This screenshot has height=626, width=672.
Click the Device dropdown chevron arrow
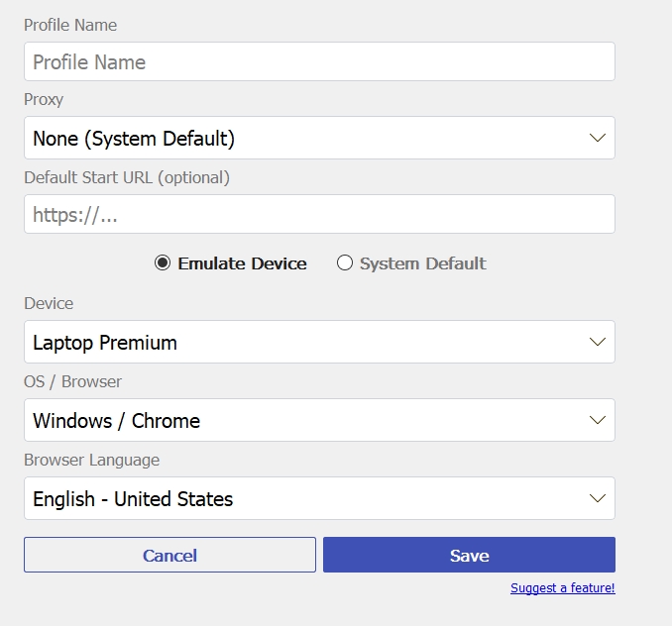(x=597, y=342)
